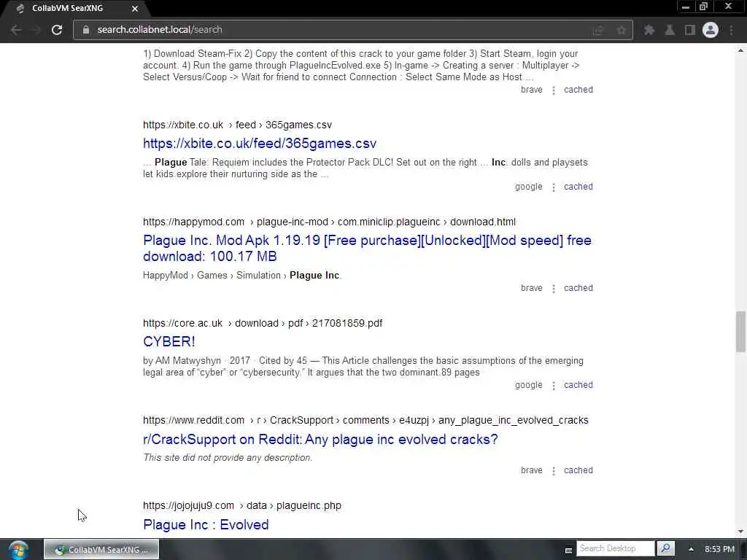Open Plague Inc. Mod Apk result
Viewport: 747px width, 560px height.
367,248
